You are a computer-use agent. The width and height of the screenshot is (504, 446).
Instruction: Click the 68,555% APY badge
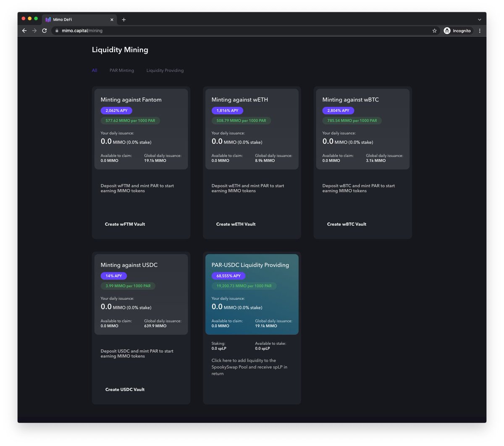coord(228,276)
